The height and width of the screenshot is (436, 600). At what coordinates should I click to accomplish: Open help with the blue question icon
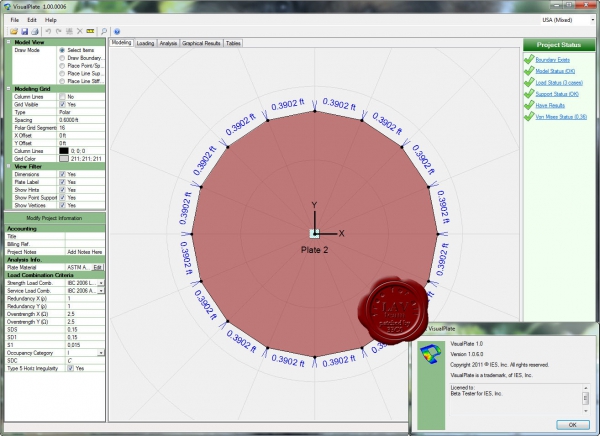tap(117, 31)
